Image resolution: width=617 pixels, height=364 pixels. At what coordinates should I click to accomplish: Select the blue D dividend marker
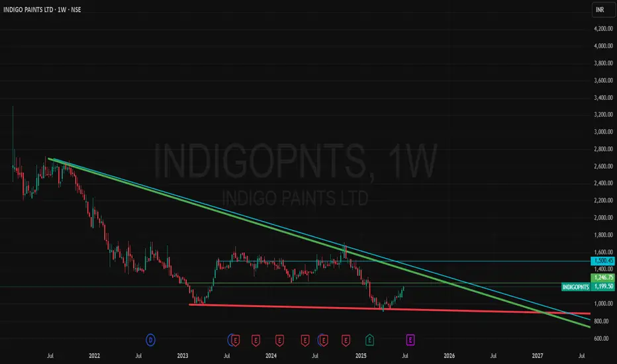(150, 340)
